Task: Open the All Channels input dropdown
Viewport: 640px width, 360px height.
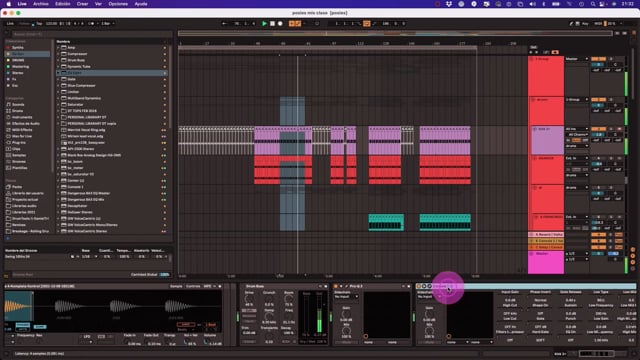Action: [x=578, y=134]
